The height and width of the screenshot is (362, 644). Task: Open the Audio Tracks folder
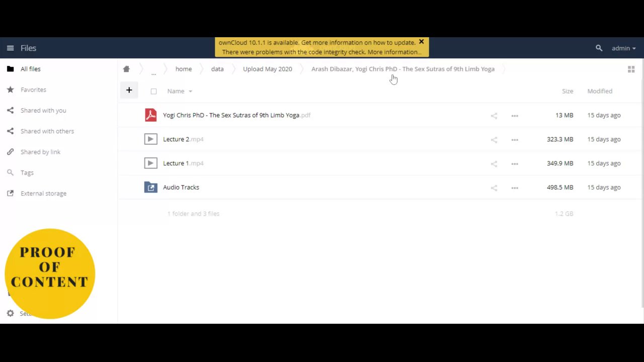pyautogui.click(x=181, y=188)
